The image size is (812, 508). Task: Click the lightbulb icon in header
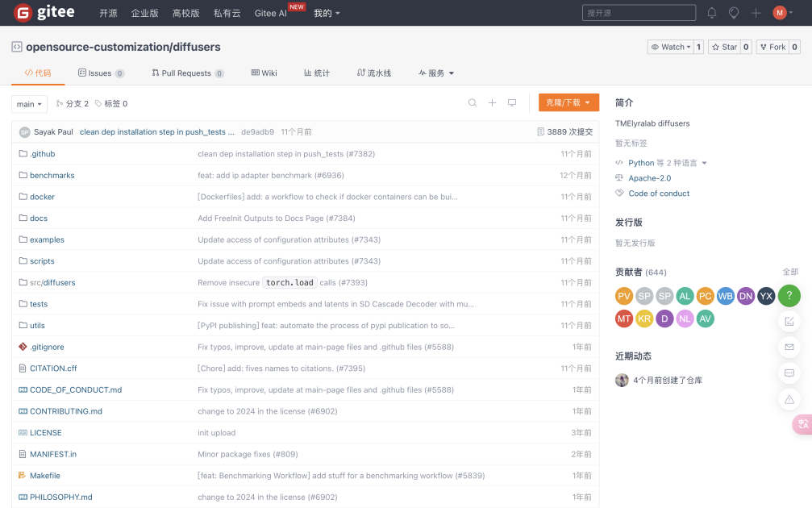tap(733, 13)
